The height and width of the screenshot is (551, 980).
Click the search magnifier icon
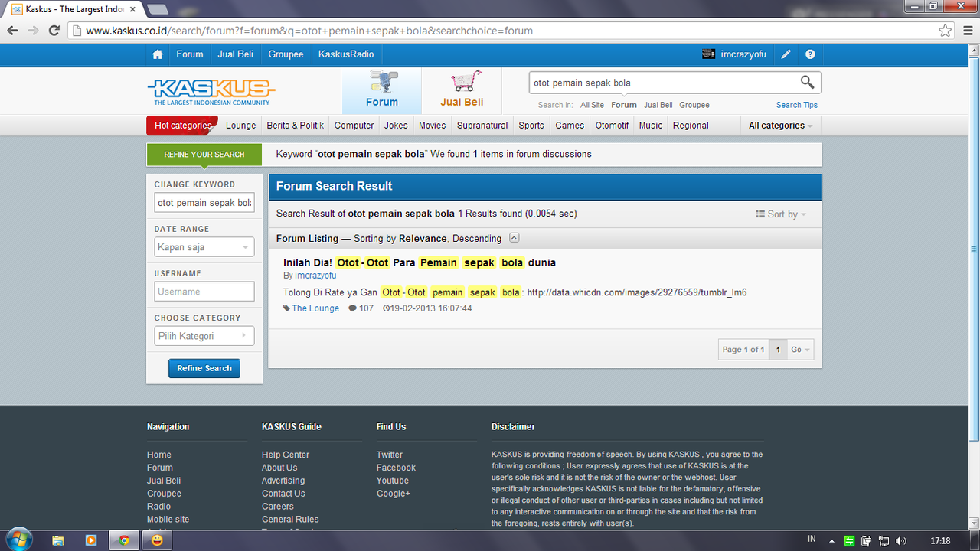click(807, 82)
